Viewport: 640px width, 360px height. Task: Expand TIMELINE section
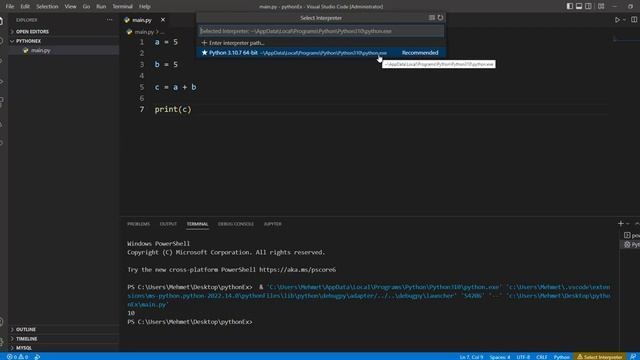64,339
